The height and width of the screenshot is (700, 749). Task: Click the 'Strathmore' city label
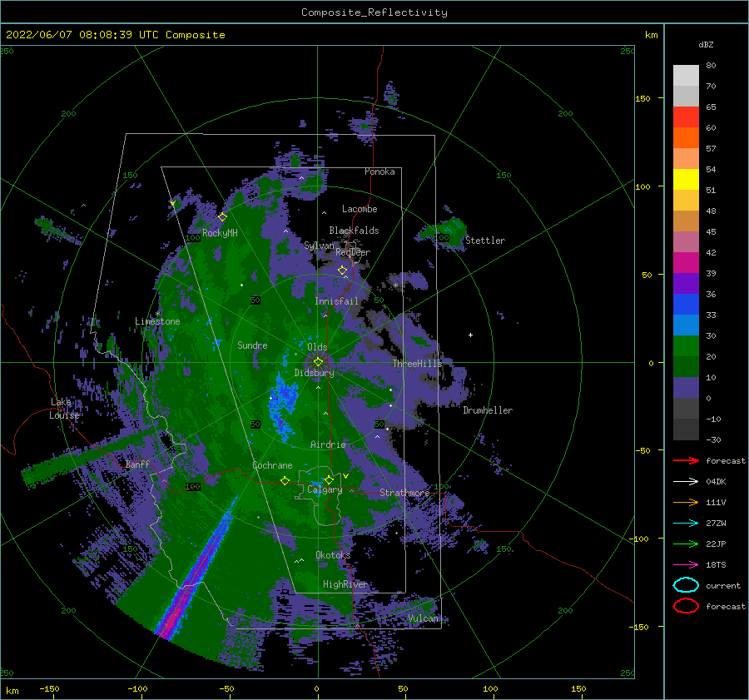[404, 493]
